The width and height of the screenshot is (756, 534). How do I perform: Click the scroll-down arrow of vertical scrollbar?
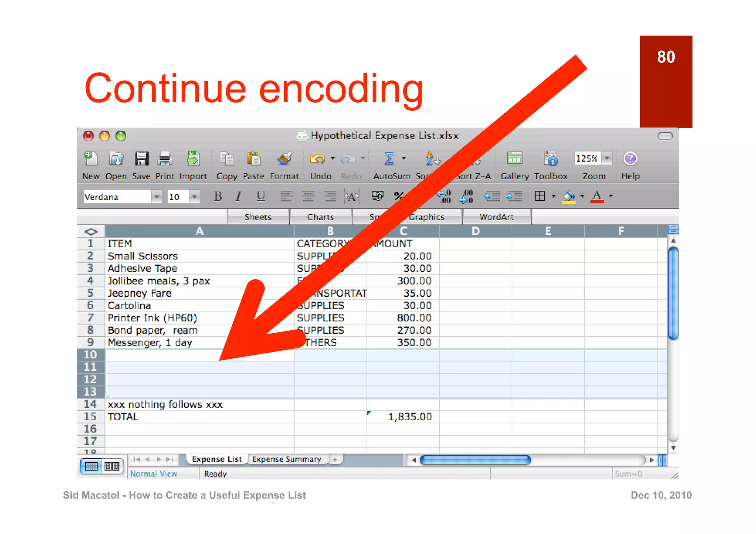(x=673, y=448)
